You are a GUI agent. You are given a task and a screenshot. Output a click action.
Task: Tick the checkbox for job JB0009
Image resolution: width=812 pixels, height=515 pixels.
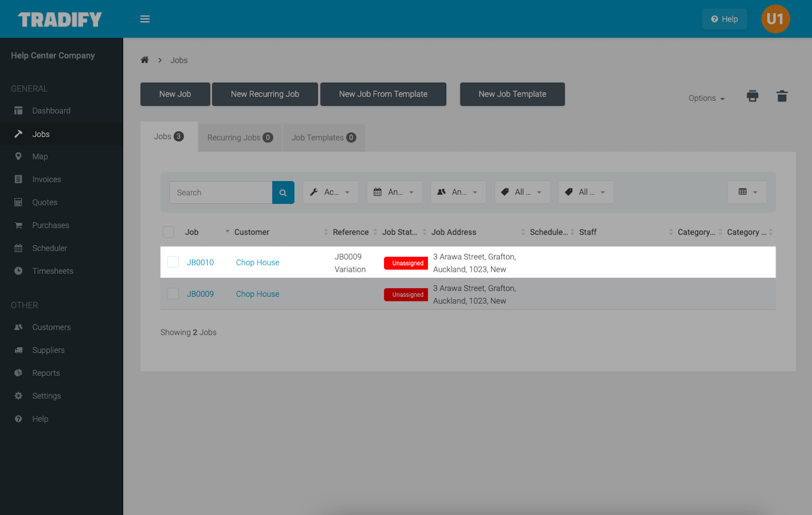(x=173, y=294)
